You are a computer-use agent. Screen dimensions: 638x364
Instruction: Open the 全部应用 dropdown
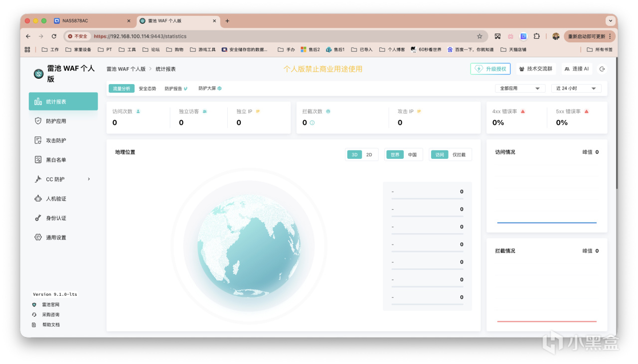520,89
